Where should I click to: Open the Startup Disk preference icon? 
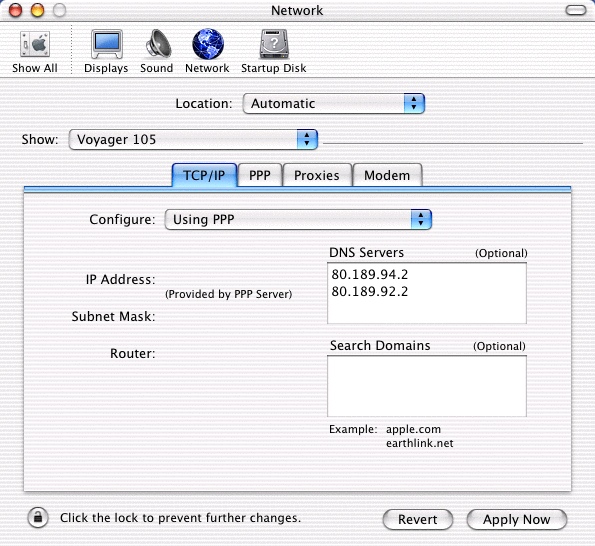click(274, 44)
